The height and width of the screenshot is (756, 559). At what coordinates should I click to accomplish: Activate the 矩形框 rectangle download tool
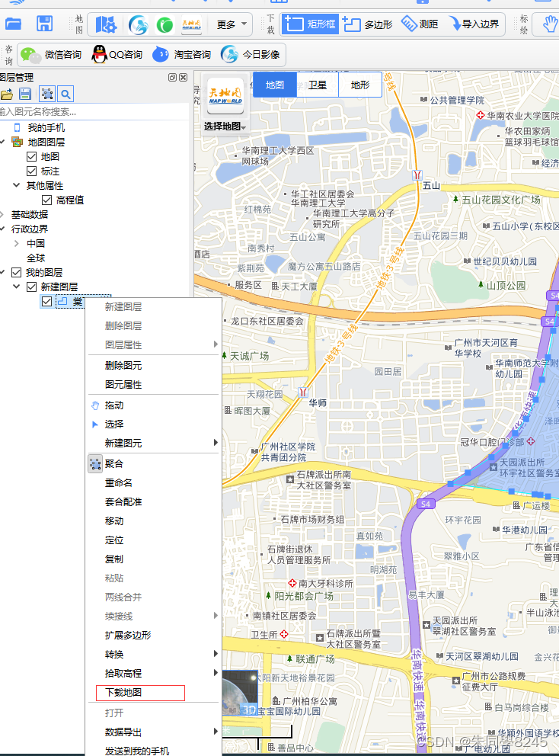(309, 24)
